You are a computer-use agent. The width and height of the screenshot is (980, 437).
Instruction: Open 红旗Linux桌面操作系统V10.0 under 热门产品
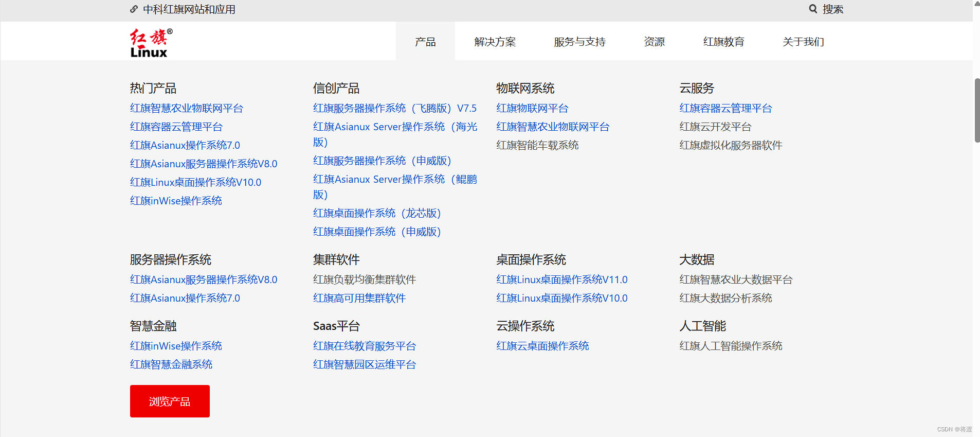pyautogui.click(x=195, y=182)
